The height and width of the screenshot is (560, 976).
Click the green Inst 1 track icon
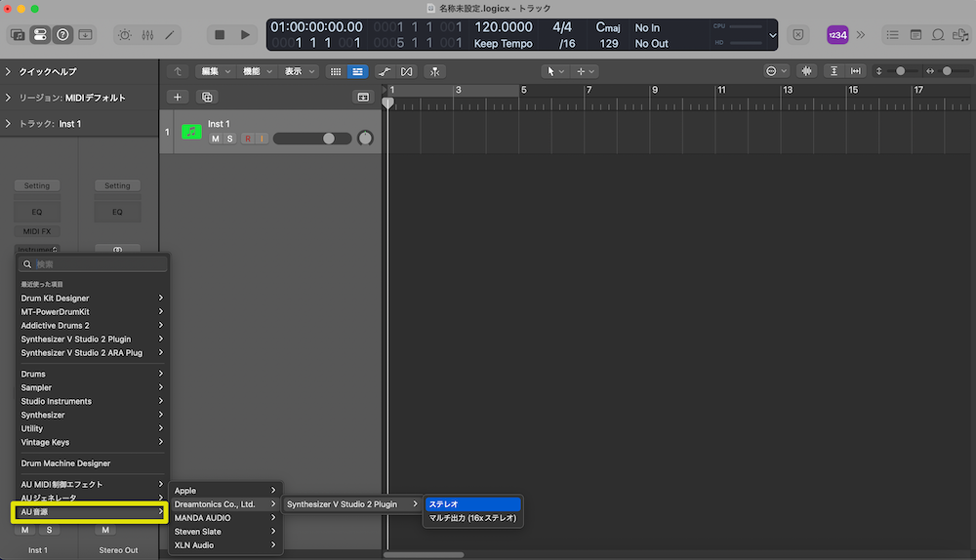[191, 132]
